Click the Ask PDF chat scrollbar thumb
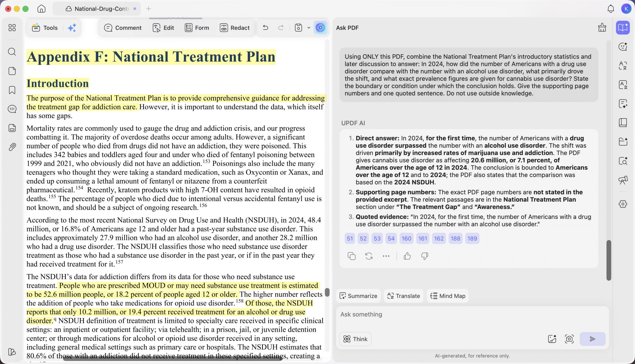The image size is (635, 364). coord(609,260)
